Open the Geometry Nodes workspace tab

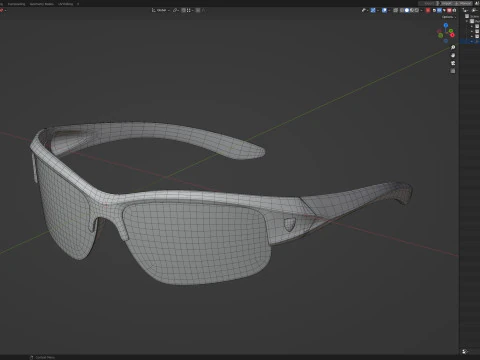(42, 4)
